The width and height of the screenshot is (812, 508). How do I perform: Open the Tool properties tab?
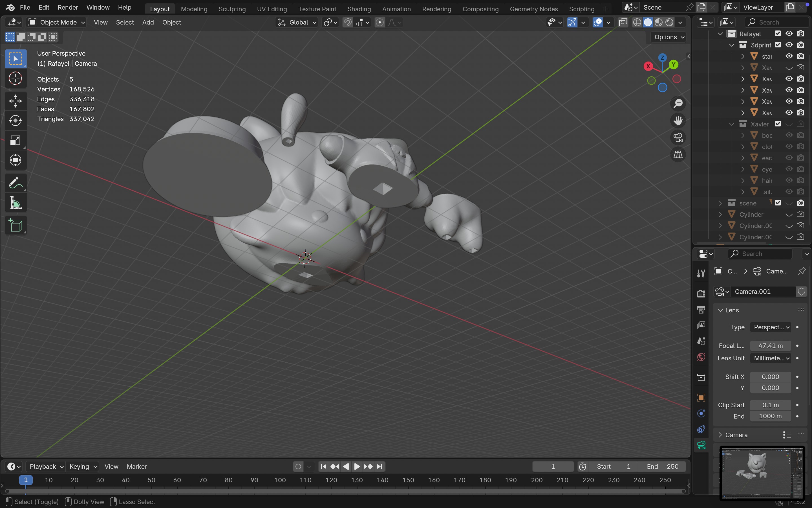pos(701,273)
